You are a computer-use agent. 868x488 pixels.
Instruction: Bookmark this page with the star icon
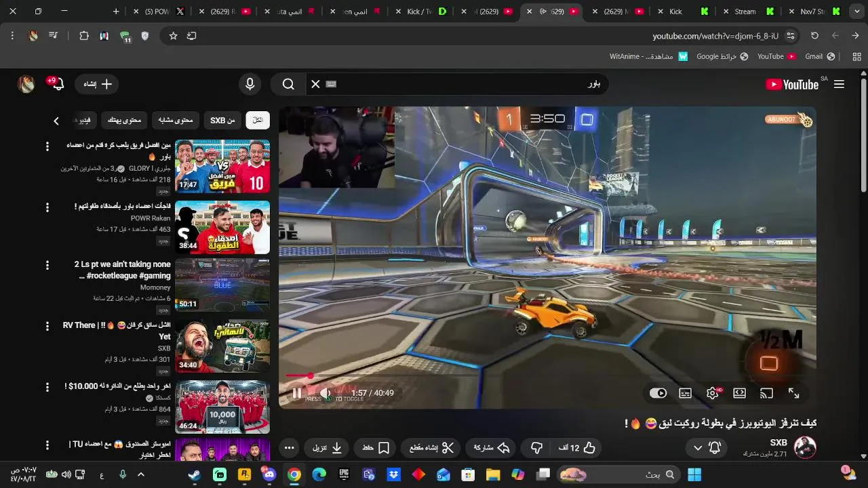click(173, 36)
